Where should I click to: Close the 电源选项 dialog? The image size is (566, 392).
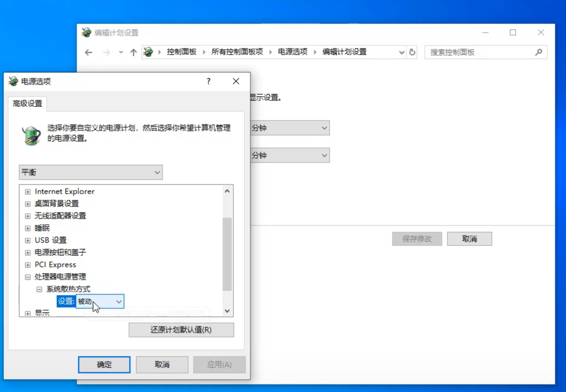tap(236, 81)
